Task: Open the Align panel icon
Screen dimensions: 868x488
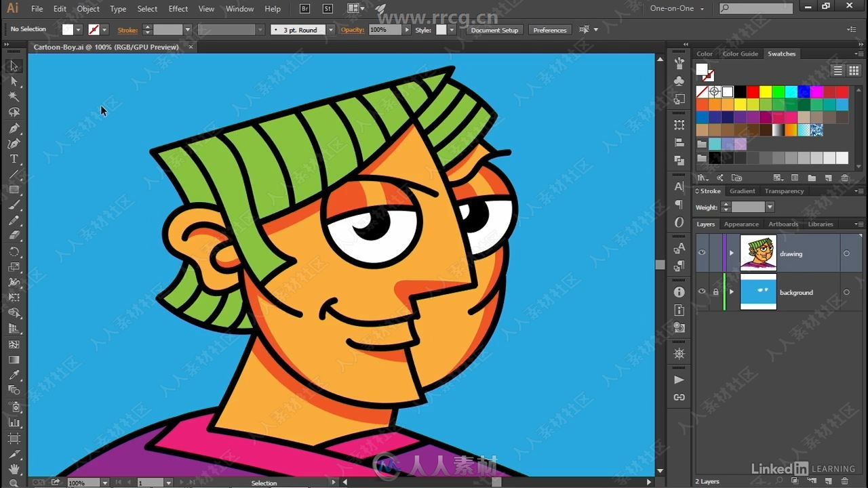Action: click(679, 143)
